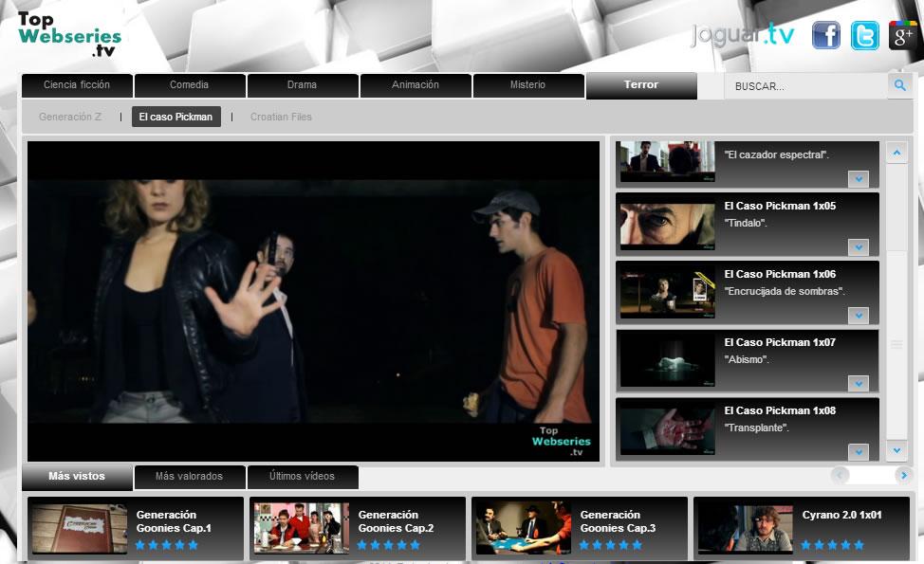Expand details for El Caso Pickman 1x06
The width and height of the screenshot is (924, 564).
(859, 315)
